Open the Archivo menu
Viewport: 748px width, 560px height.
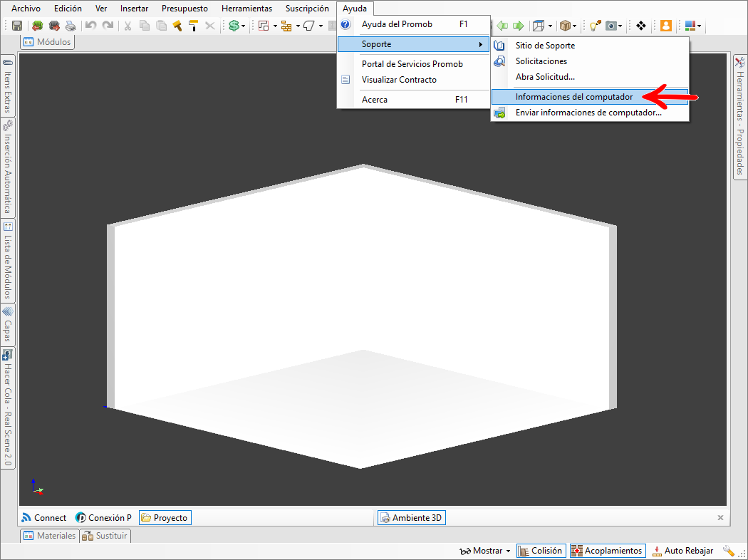point(26,9)
